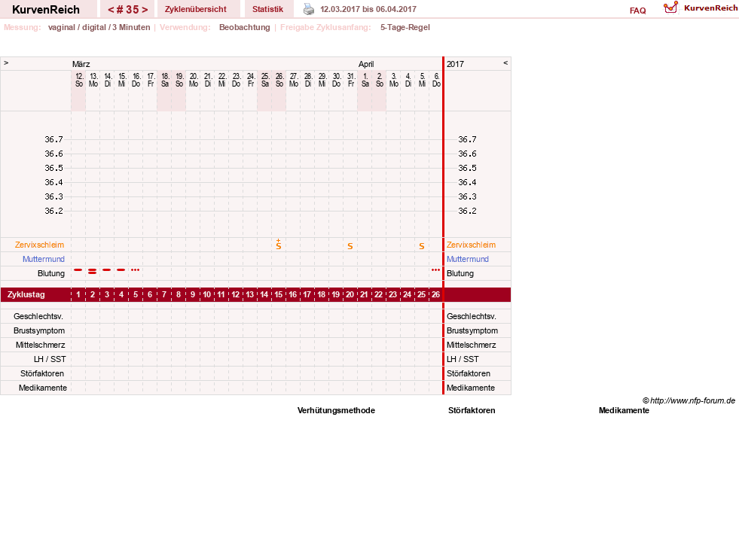Click the right Zervixschleim label
The image size is (739, 560).
(x=472, y=245)
